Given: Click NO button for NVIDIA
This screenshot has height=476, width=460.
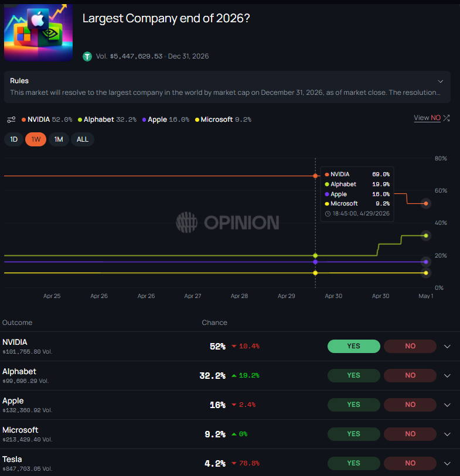Looking at the screenshot, I should 410,347.
